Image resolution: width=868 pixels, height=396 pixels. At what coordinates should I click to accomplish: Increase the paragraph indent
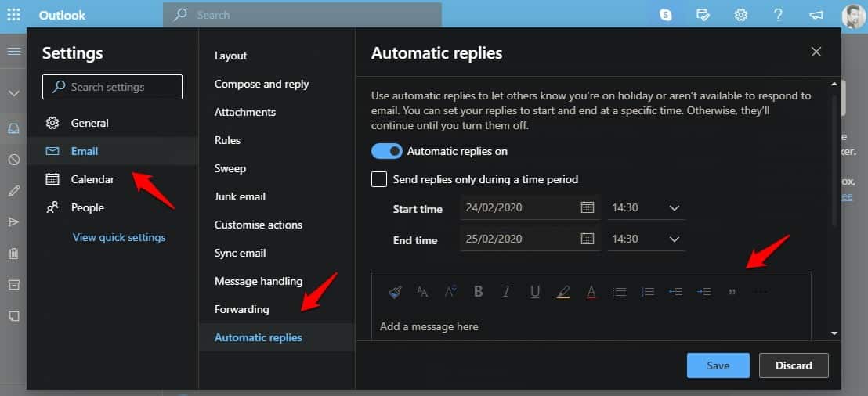pyautogui.click(x=703, y=291)
